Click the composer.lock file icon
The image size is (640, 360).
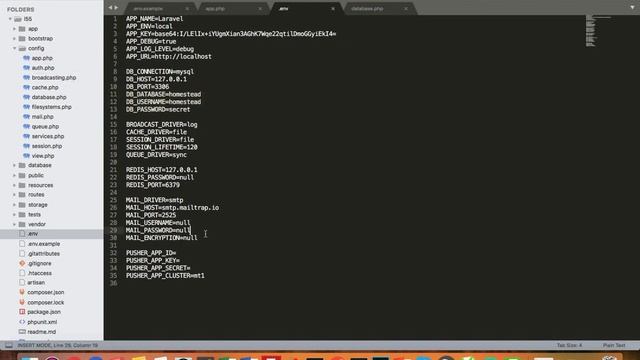[22, 302]
